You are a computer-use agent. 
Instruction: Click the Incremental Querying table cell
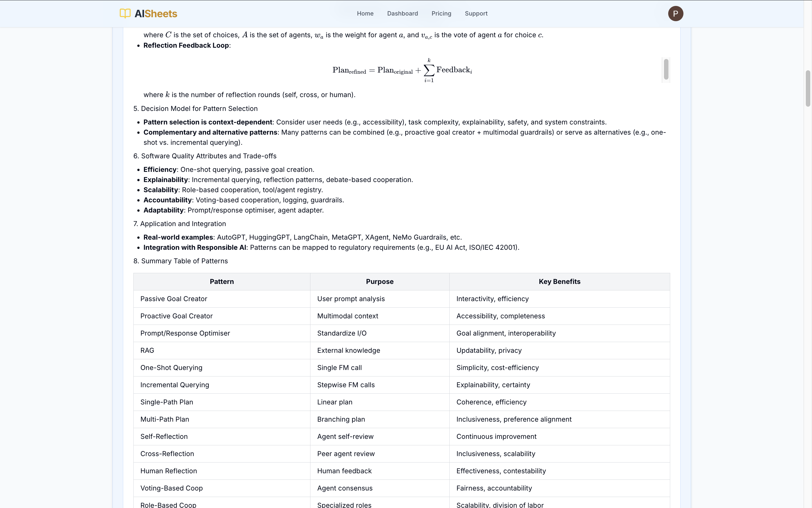coord(222,385)
